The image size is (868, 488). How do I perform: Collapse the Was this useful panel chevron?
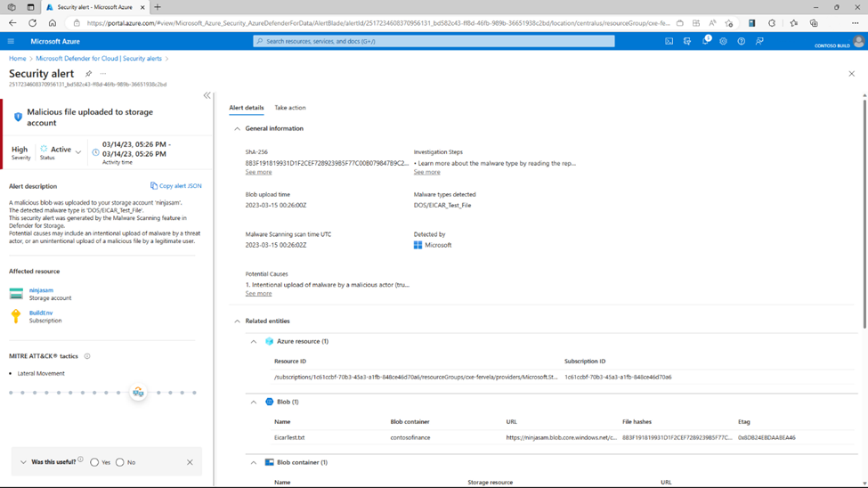pyautogui.click(x=23, y=462)
